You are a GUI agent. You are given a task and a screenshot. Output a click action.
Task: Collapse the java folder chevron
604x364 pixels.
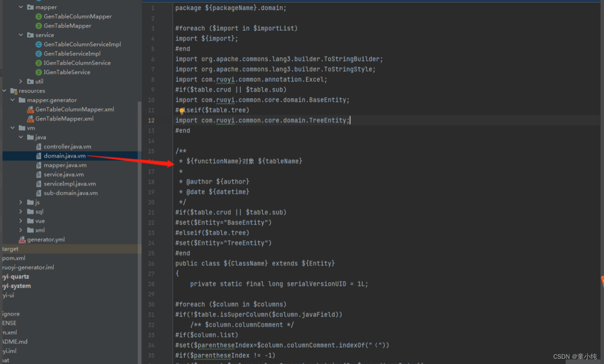[21, 137]
